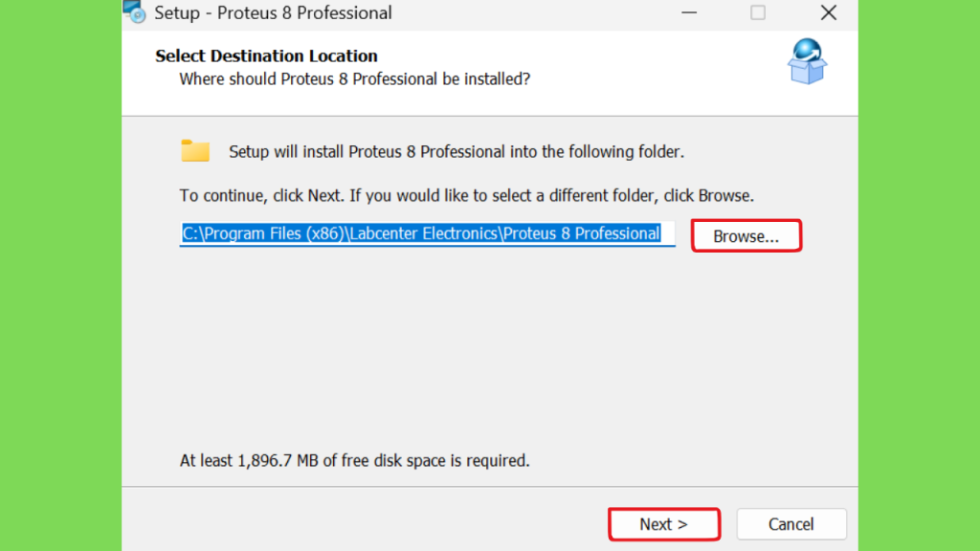Click the green background right of the window
Screen dimensions: 980x551
pyautogui.click(x=919, y=275)
